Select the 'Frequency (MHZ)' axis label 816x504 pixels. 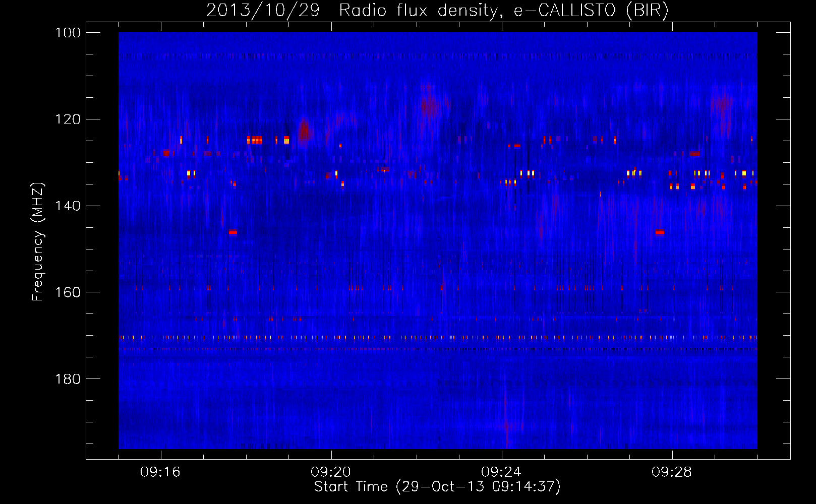38,241
